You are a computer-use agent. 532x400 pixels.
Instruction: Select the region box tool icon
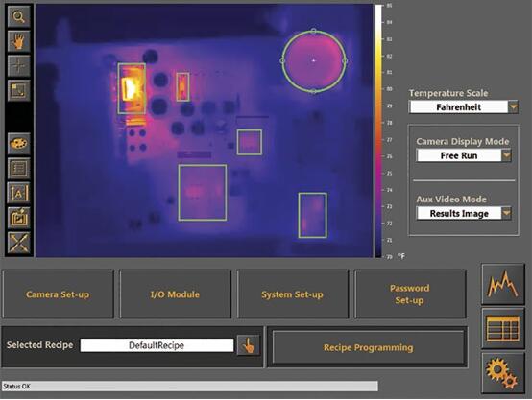18,90
